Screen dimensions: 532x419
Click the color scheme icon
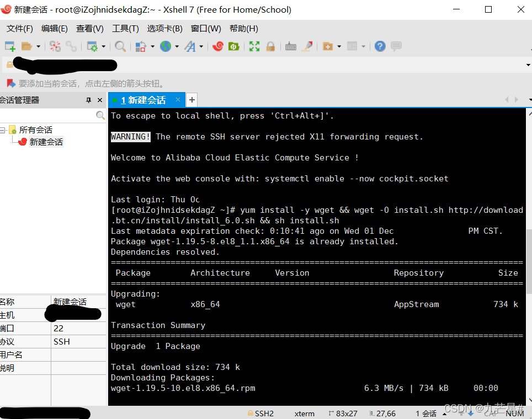141,46
